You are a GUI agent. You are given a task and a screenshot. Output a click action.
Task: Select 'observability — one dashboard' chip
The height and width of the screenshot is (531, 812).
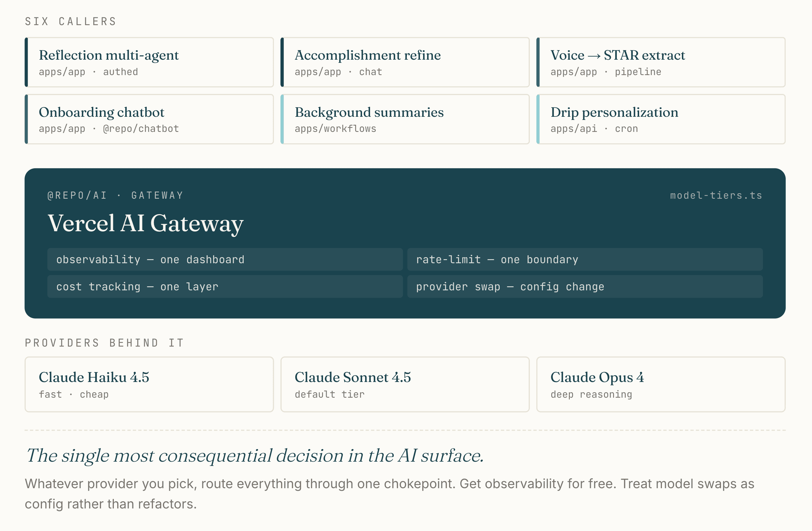(x=225, y=260)
